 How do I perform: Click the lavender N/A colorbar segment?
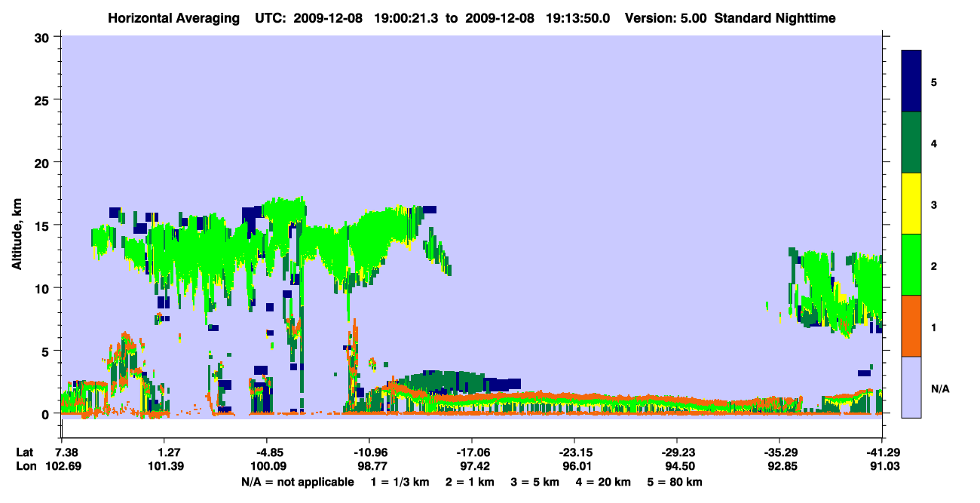pos(911,387)
